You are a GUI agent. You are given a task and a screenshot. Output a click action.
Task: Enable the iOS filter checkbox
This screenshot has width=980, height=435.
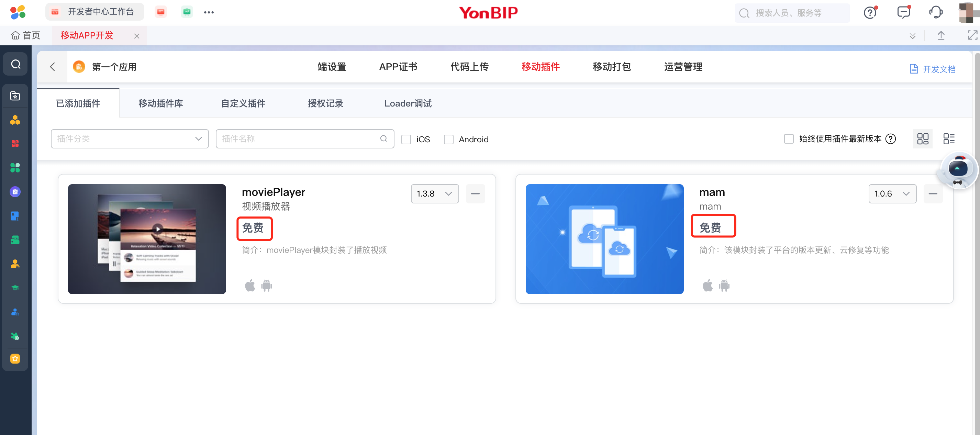[x=406, y=139]
